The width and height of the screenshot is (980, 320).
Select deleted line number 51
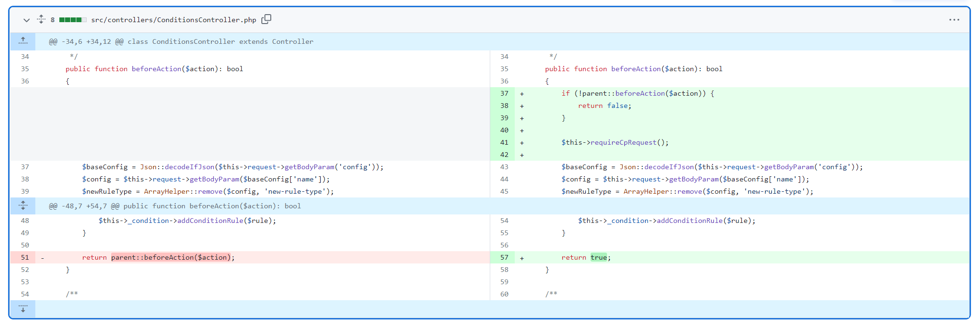coord(25,257)
